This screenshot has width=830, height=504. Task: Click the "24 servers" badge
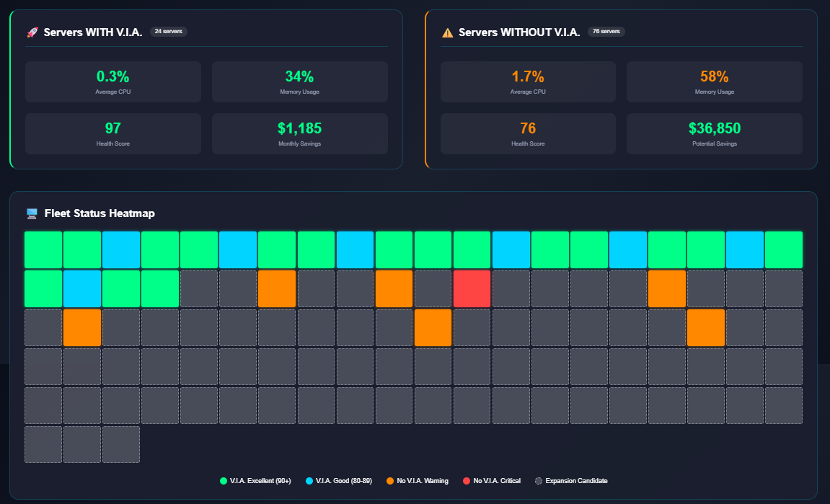pos(168,32)
